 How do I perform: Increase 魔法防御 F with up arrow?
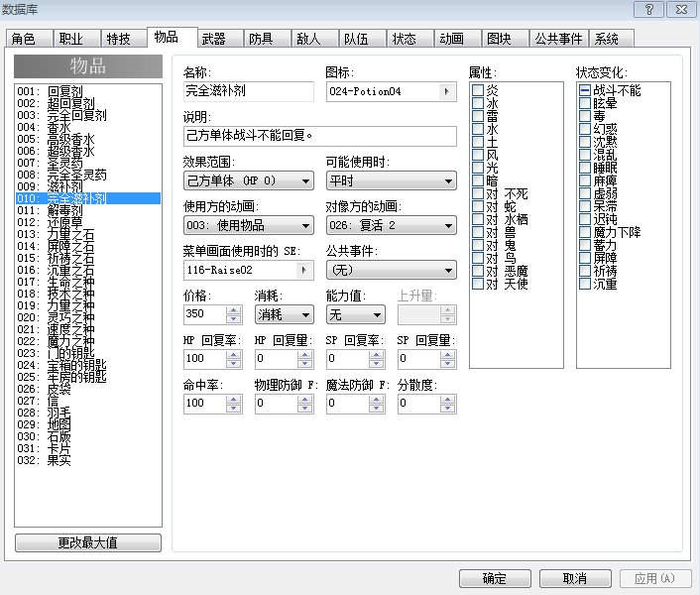point(377,399)
